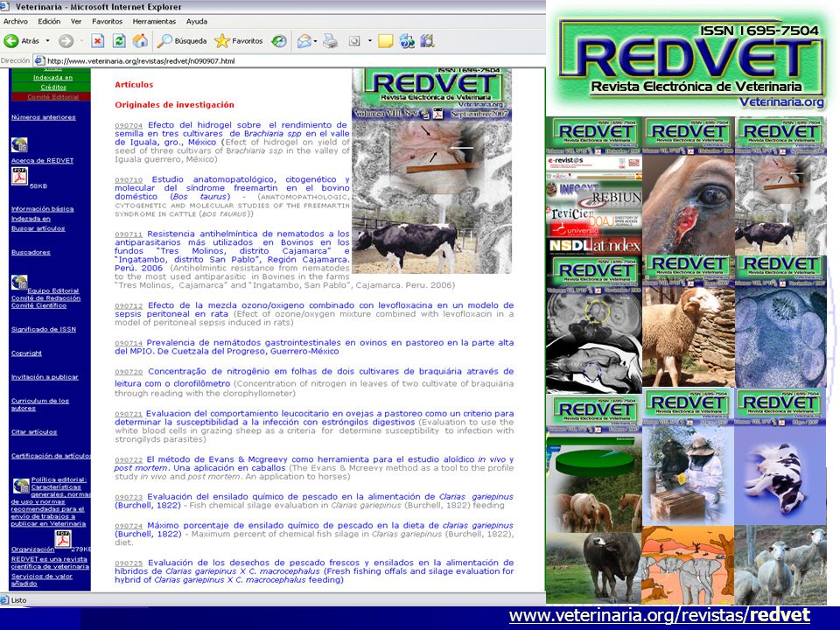Open Búsqueda search in the toolbar
Screen dimensions: 840x630
click(182, 41)
